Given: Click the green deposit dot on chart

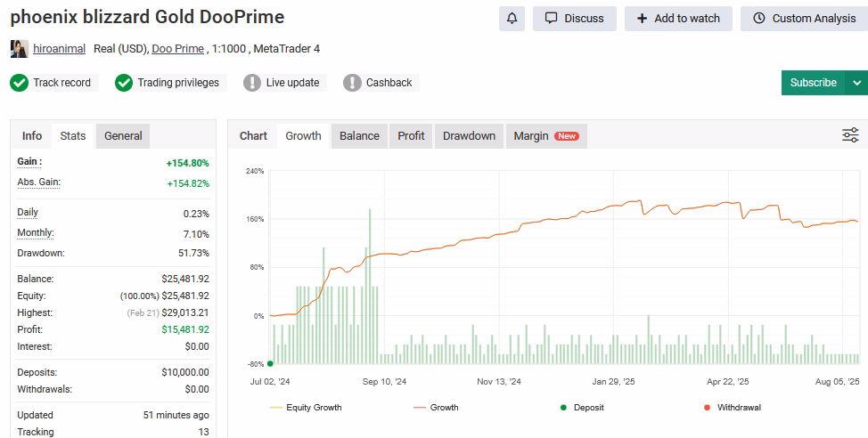Looking at the screenshot, I should 270,363.
